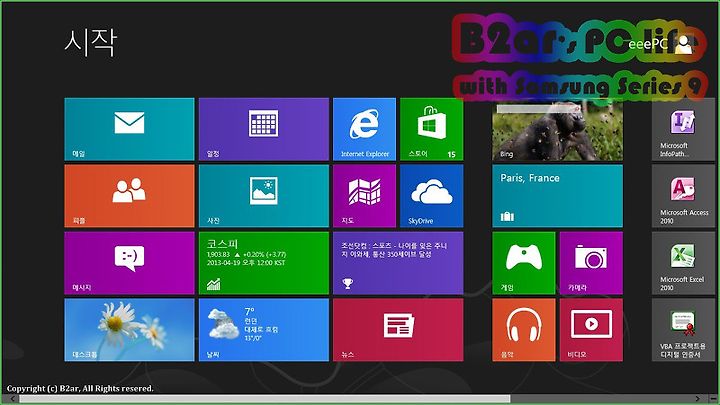Viewport: 720px width, 405px height.
Task: Open VBA project digital certificate tile
Action: (x=684, y=330)
